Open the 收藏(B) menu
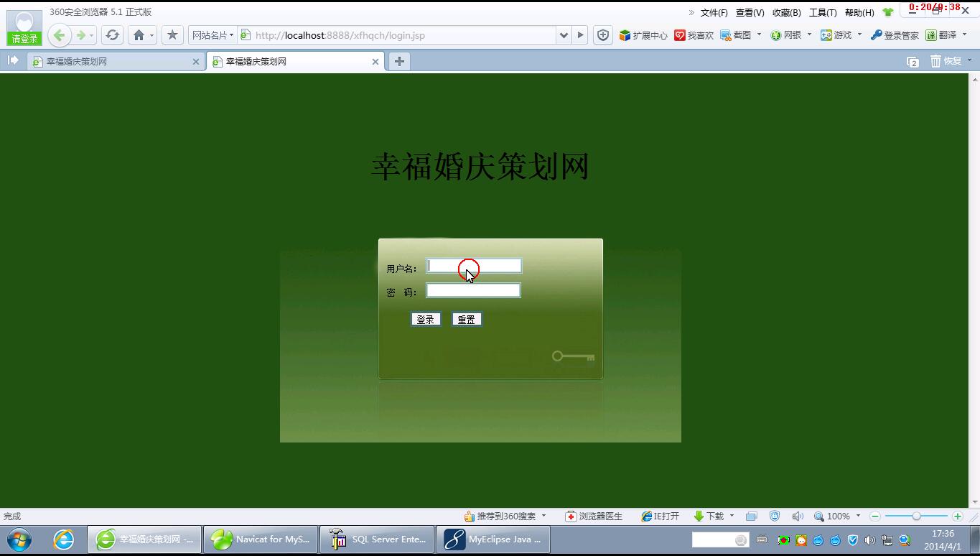The image size is (980, 556). (786, 13)
